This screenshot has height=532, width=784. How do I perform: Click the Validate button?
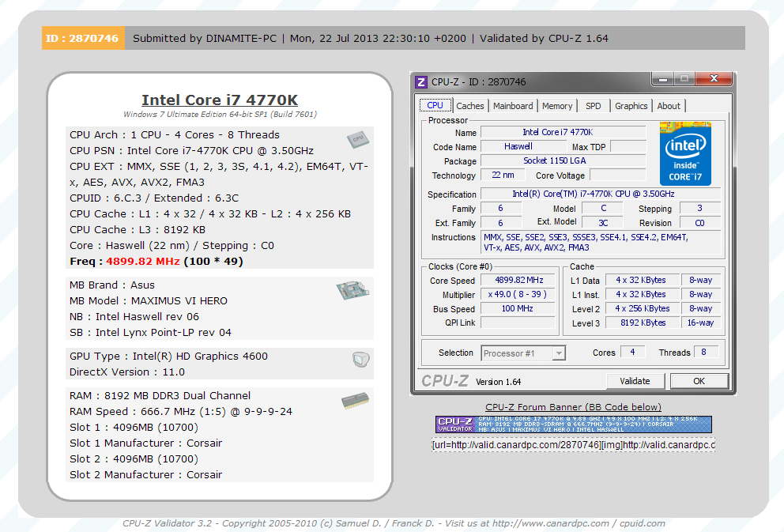(x=635, y=381)
